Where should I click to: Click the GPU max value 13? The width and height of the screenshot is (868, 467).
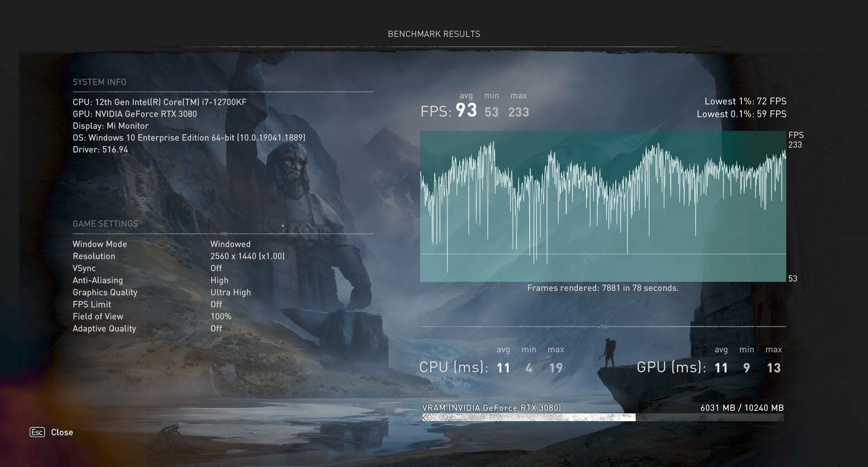[774, 368]
